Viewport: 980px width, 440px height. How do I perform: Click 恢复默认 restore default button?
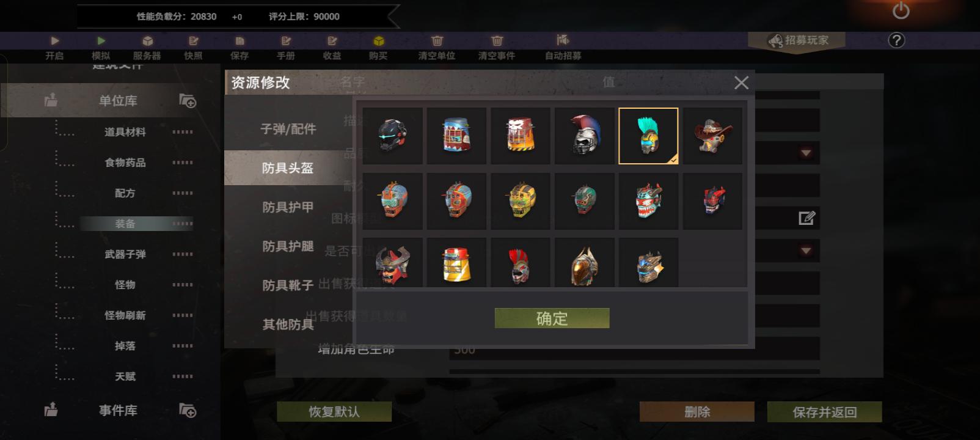click(334, 412)
